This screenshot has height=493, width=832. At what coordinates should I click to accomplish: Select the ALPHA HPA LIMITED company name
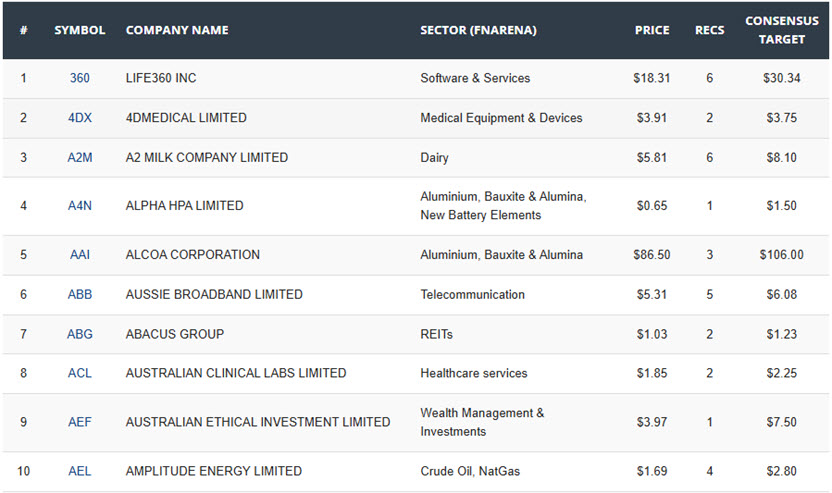pos(185,205)
